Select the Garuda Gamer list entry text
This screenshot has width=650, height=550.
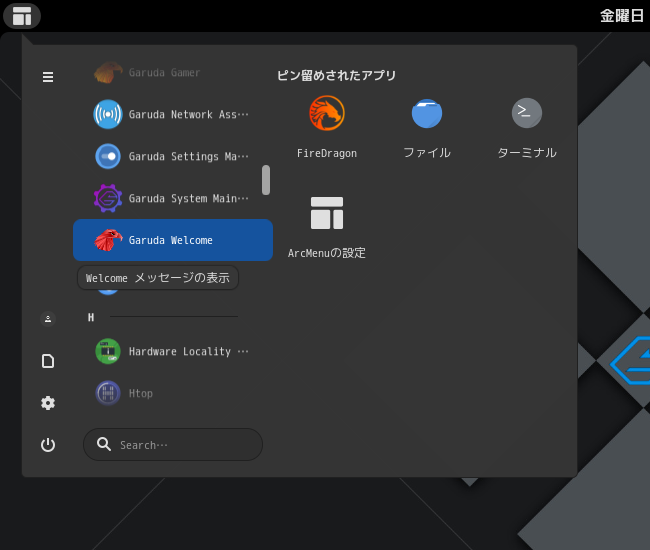click(165, 73)
